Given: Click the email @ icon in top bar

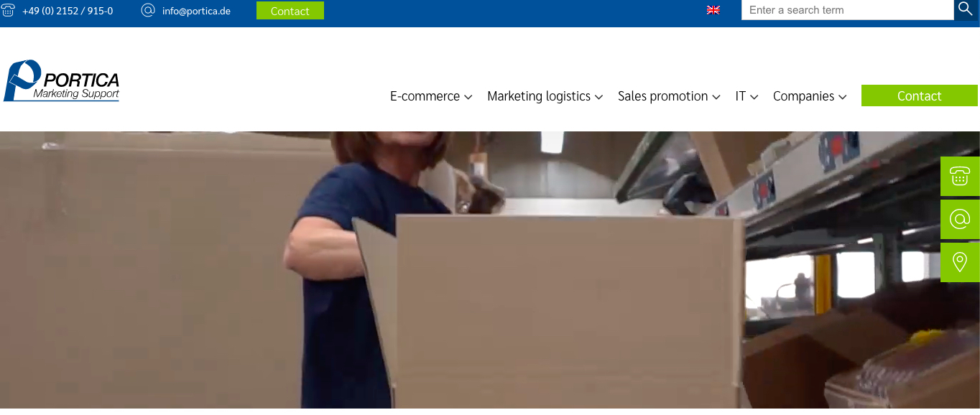Looking at the screenshot, I should click(x=148, y=10).
